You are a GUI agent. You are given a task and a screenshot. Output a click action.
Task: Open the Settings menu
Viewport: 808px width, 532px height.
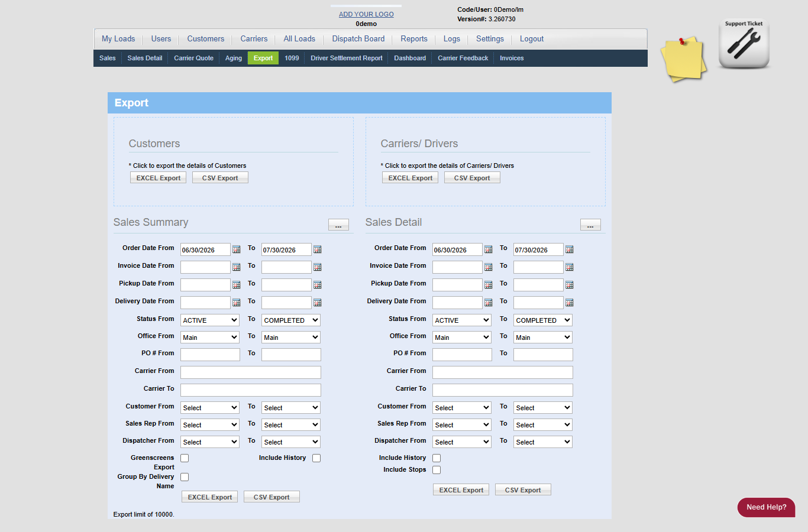(x=490, y=39)
